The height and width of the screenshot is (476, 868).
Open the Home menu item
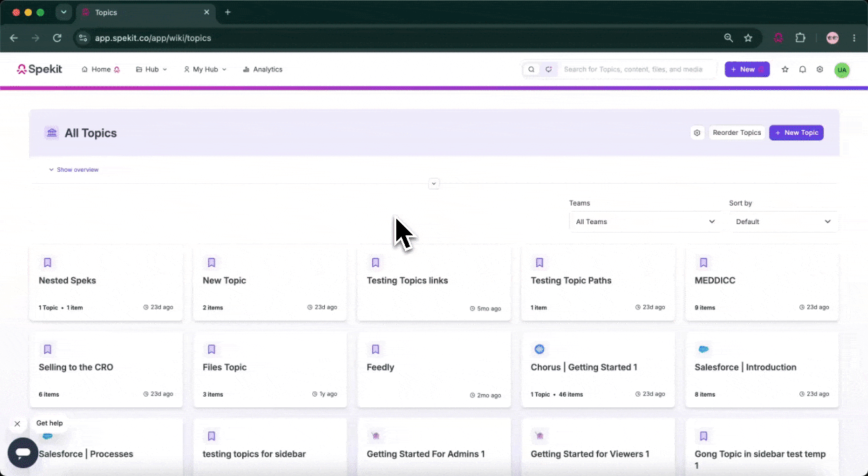(101, 69)
